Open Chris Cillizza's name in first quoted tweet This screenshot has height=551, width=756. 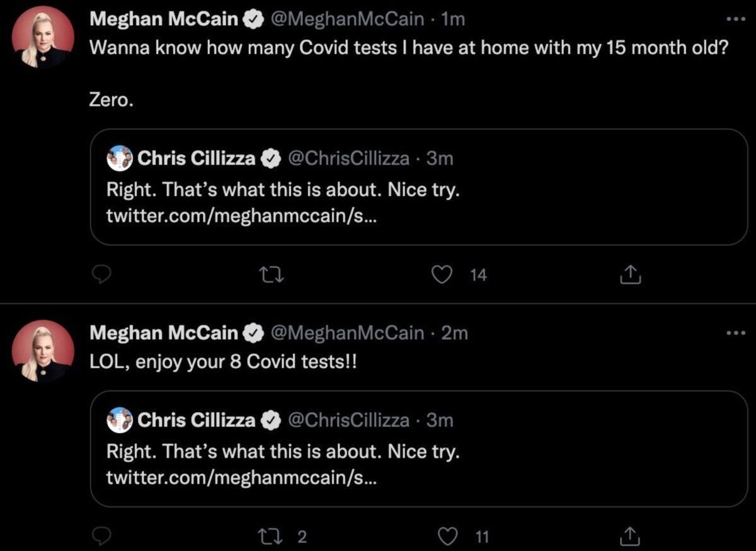tap(196, 158)
